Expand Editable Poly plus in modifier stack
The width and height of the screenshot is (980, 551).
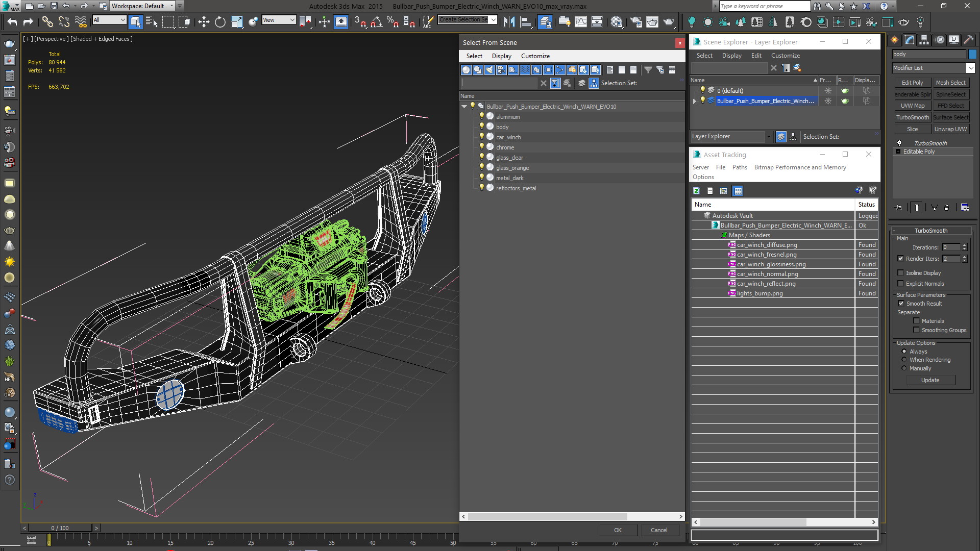click(898, 152)
